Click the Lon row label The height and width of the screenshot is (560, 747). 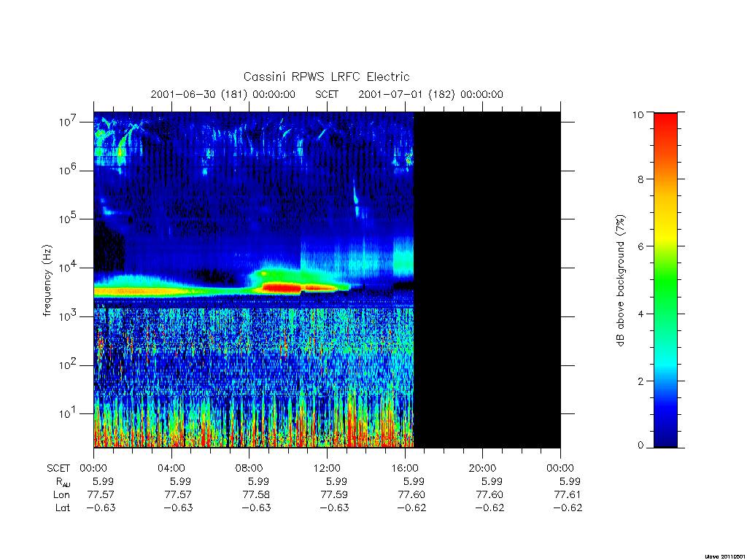coord(61,495)
